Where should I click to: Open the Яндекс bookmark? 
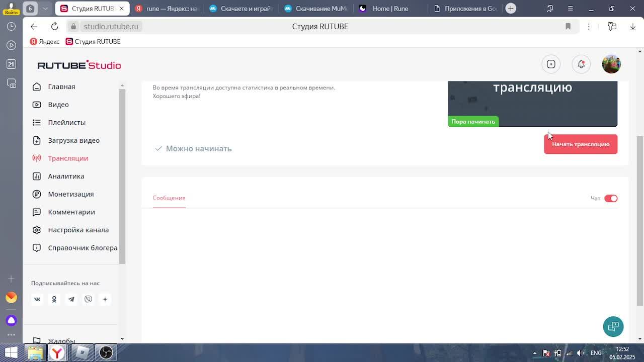pos(44,41)
